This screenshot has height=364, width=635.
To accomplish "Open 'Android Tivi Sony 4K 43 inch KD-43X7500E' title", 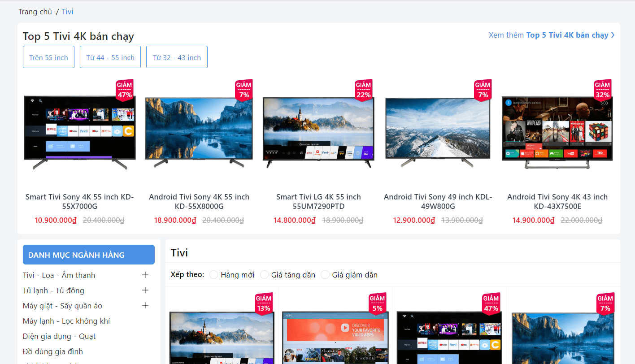I will [557, 202].
